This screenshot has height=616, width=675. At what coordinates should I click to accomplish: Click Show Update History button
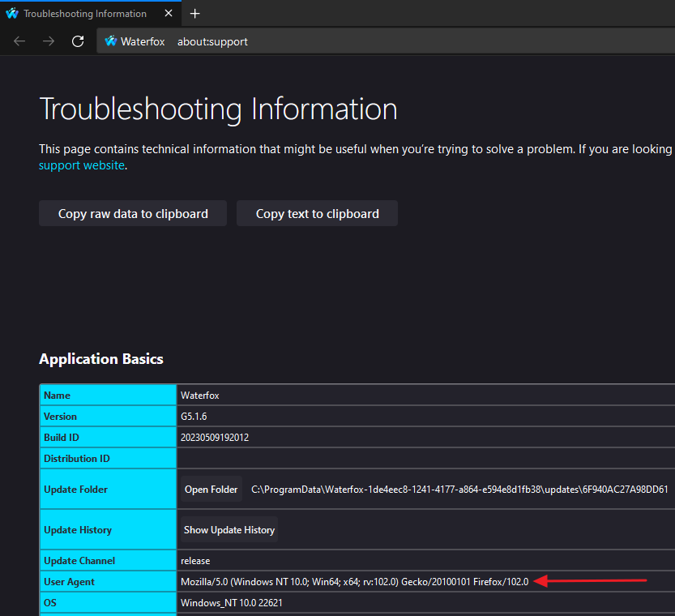[x=229, y=530]
